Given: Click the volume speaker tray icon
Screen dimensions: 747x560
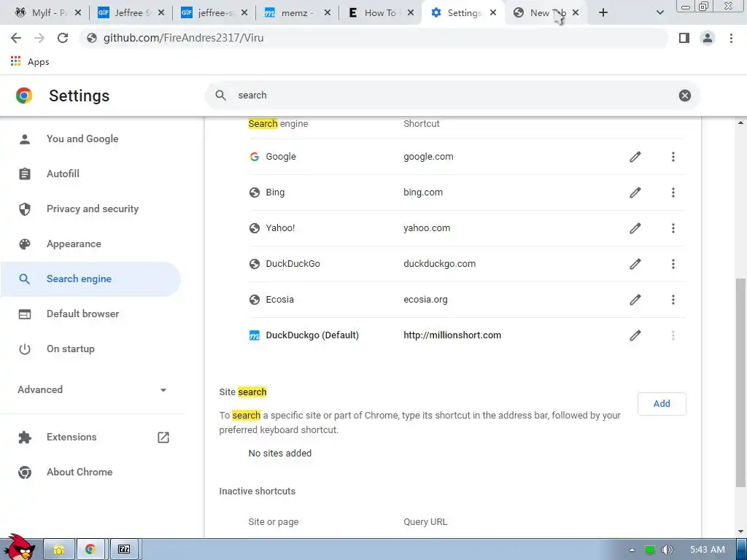Looking at the screenshot, I should coord(667,550).
